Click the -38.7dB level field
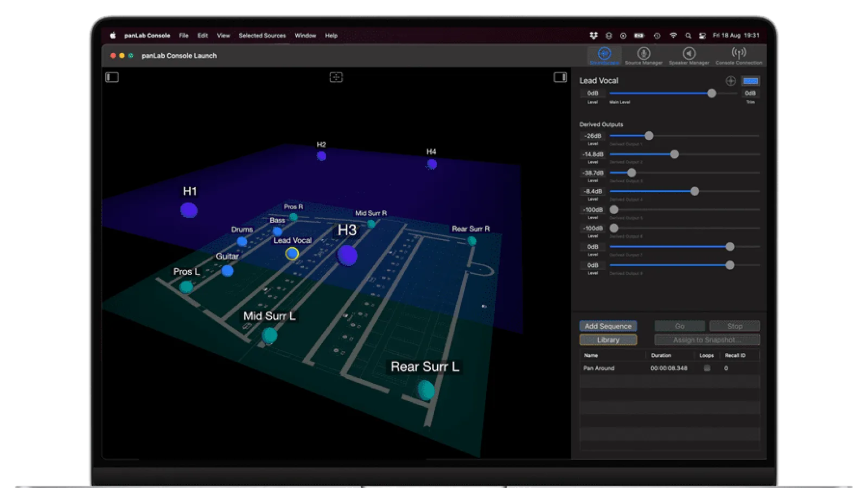The height and width of the screenshot is (488, 868). tap(592, 173)
